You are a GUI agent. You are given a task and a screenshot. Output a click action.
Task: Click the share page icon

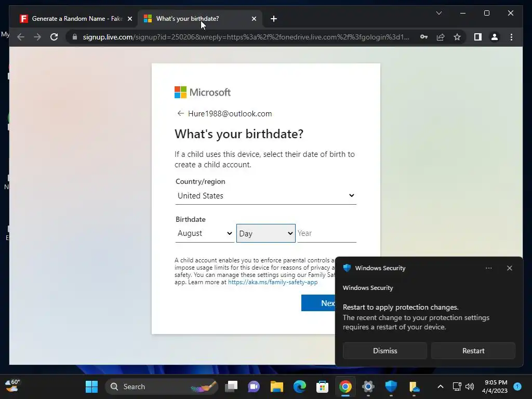pyautogui.click(x=441, y=37)
